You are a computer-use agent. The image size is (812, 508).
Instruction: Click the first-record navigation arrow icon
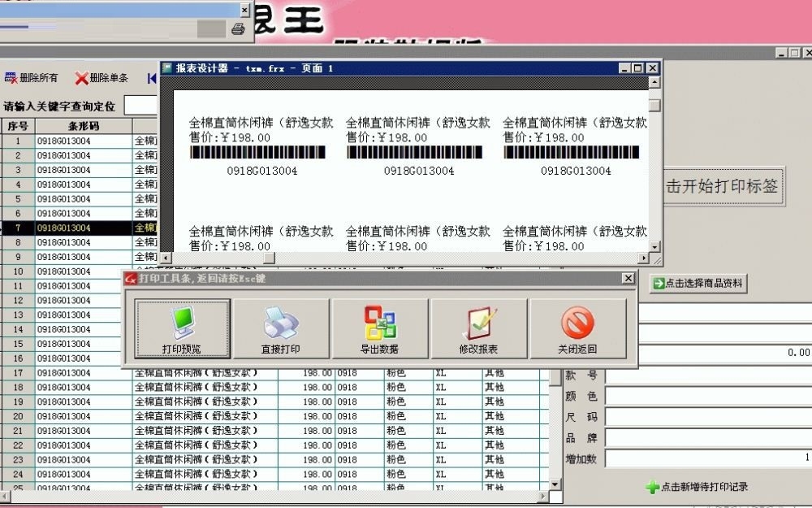coord(152,78)
